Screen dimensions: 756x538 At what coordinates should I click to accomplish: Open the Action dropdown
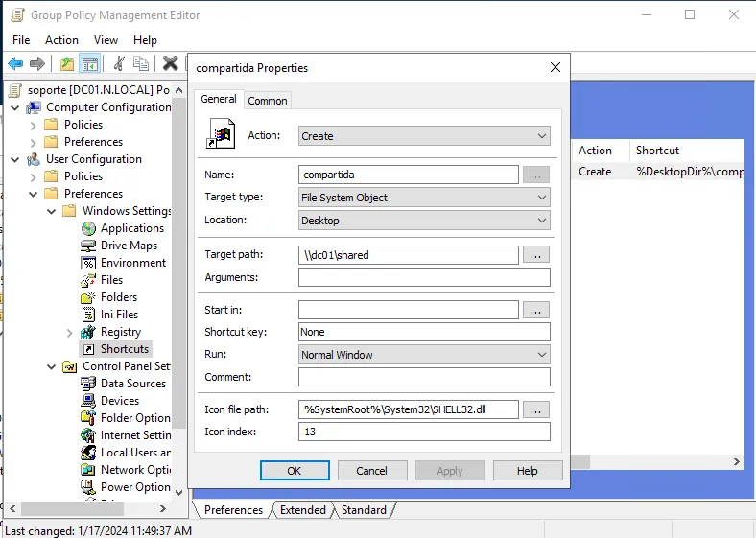pos(423,136)
